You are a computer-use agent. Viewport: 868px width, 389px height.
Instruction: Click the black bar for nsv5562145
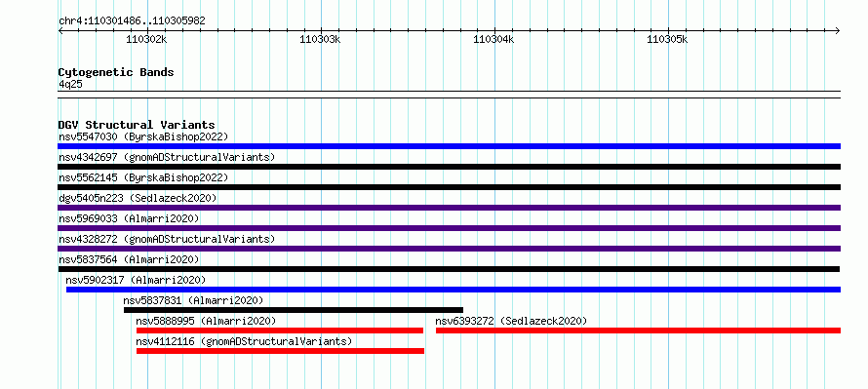[x=449, y=187]
